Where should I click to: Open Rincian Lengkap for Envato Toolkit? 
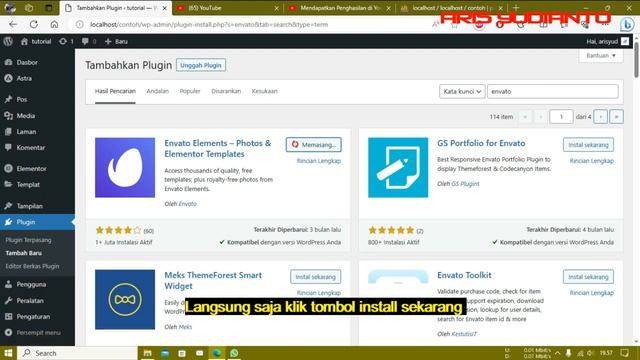pyautogui.click(x=591, y=293)
